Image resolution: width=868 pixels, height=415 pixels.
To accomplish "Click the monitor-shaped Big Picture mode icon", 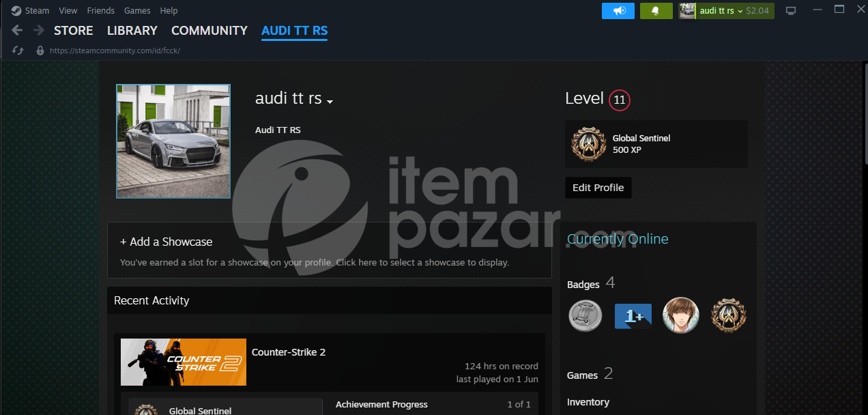I will [791, 11].
